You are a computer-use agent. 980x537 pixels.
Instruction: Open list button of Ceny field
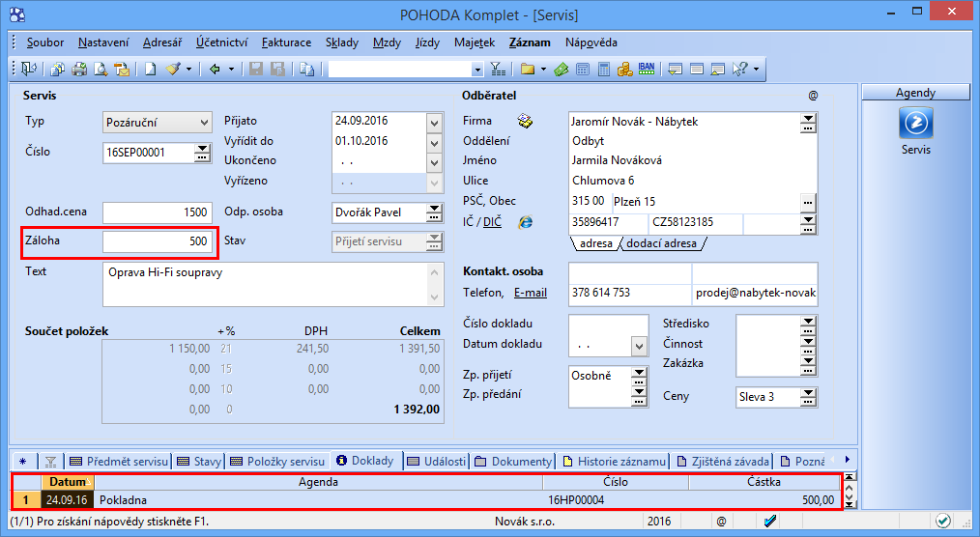808,397
